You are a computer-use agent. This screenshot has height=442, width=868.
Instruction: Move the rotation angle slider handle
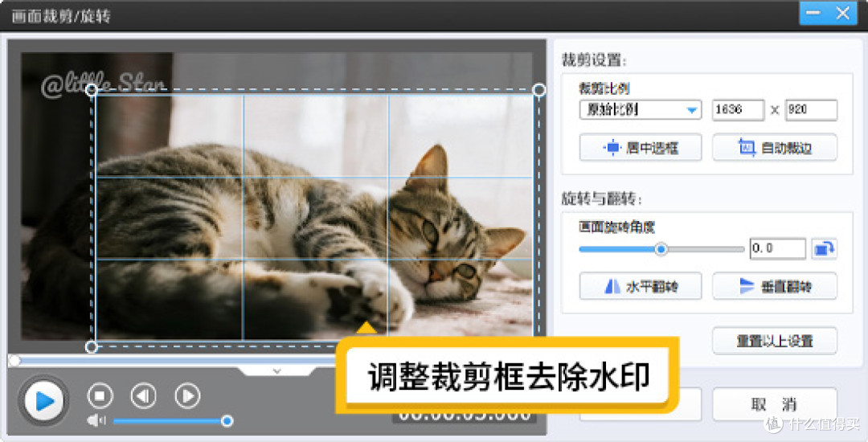(x=661, y=249)
